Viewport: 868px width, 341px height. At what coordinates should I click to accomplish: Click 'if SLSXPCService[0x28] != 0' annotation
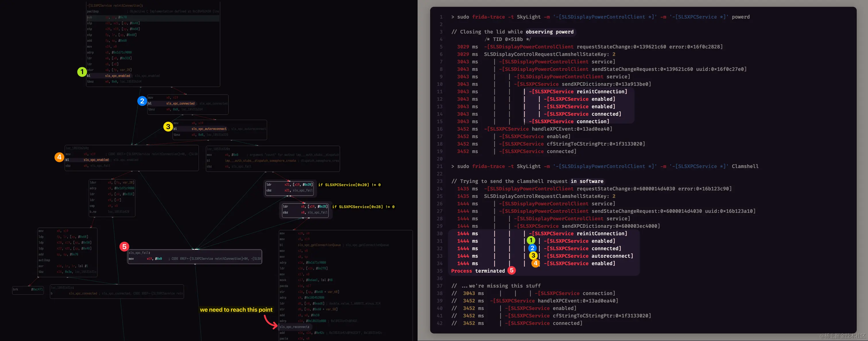[x=363, y=207]
